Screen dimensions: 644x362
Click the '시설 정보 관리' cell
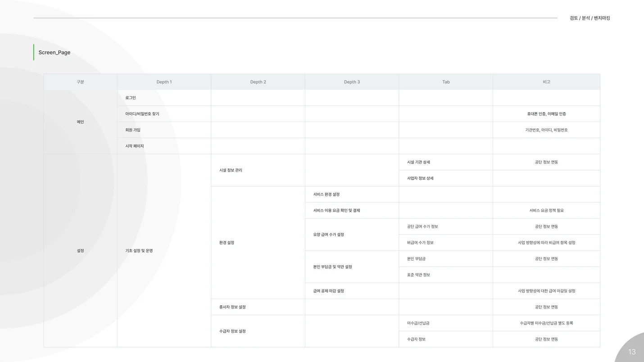tap(258, 170)
